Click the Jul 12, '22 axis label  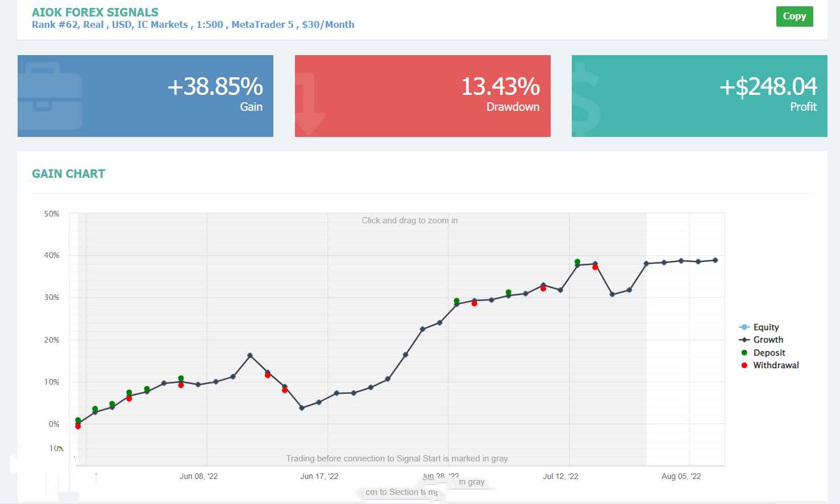560,476
